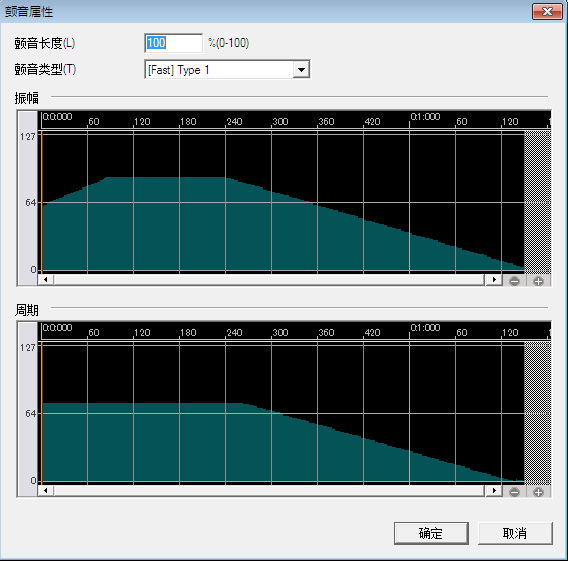Image resolution: width=568 pixels, height=561 pixels.
Task: Click the 0:1:000 marker on the period ruler
Action: [425, 327]
